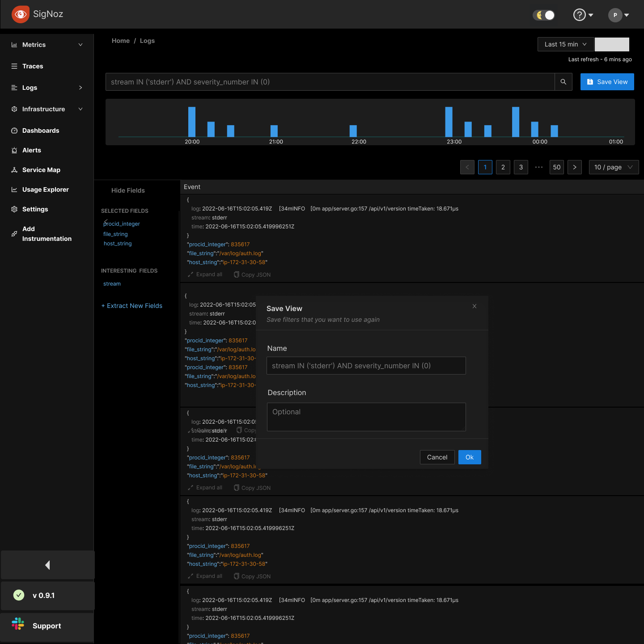644x644 pixels.
Task: Click Extract New Fields link
Action: 131,306
